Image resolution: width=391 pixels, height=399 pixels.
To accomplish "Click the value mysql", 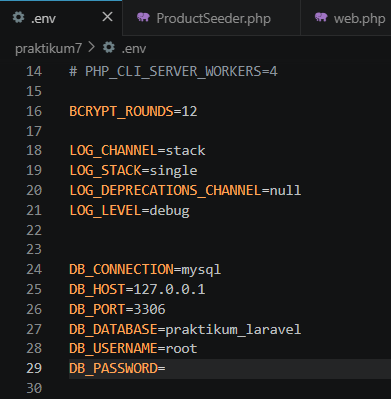I will (x=201, y=270).
